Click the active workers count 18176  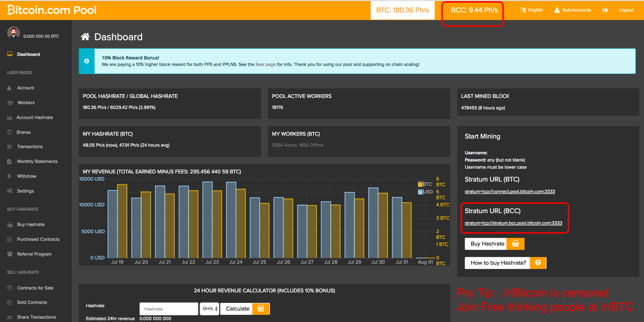click(277, 108)
